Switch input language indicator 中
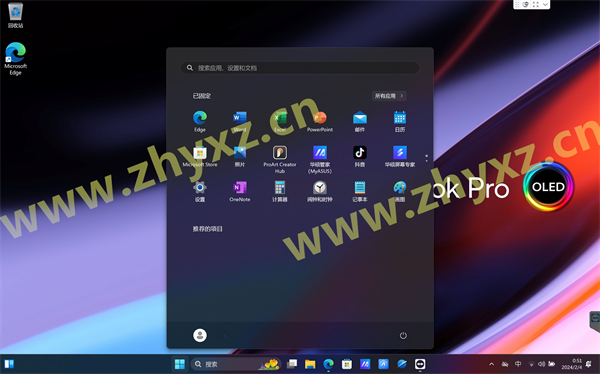This screenshot has width=600, height=374. tap(518, 364)
